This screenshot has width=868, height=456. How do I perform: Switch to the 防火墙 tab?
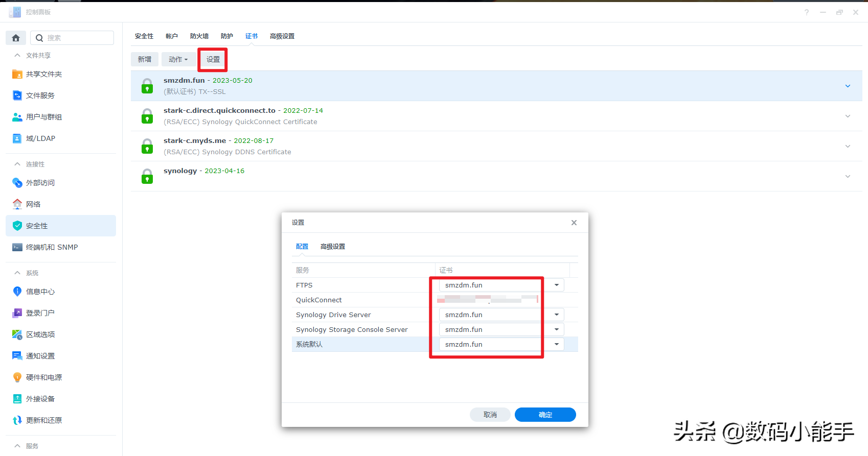tap(199, 36)
